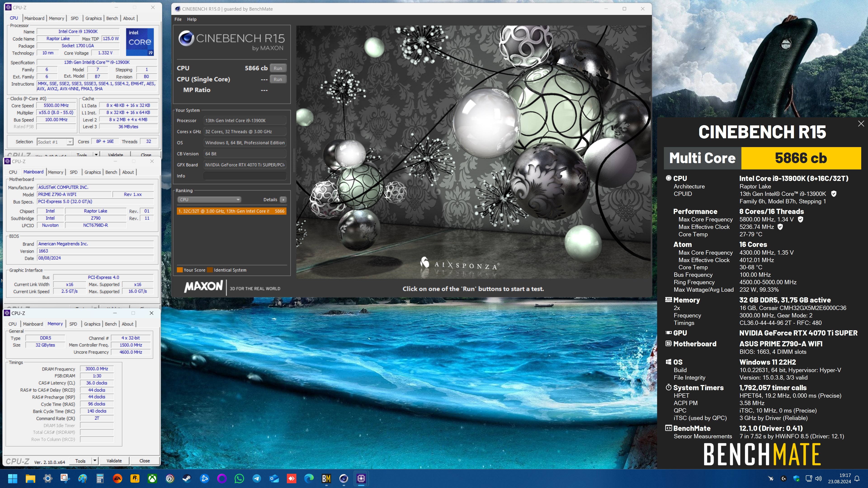Open the Xbox app taskbar icon
This screenshot has height=488, width=868.
[x=152, y=478]
